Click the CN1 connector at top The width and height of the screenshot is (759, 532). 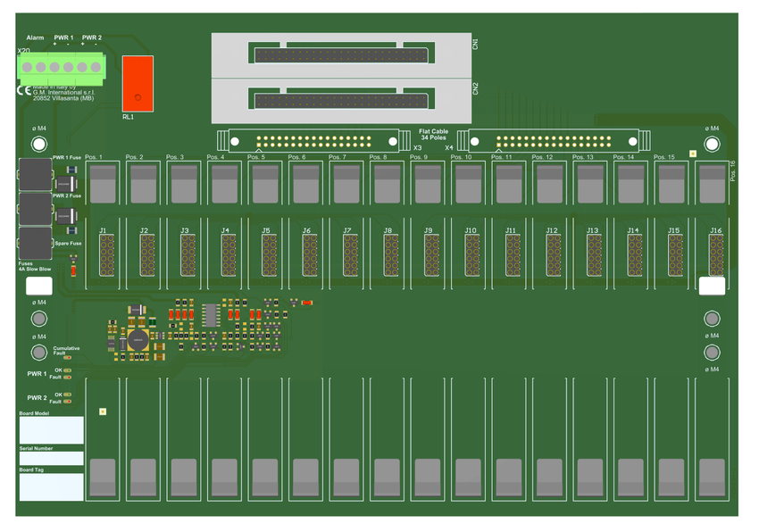click(x=341, y=55)
